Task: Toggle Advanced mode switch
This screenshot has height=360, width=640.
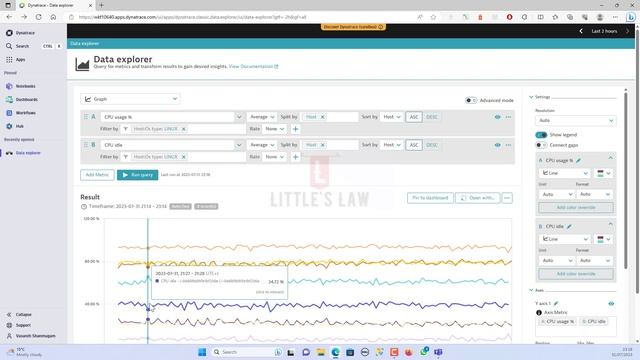Action: click(x=471, y=100)
